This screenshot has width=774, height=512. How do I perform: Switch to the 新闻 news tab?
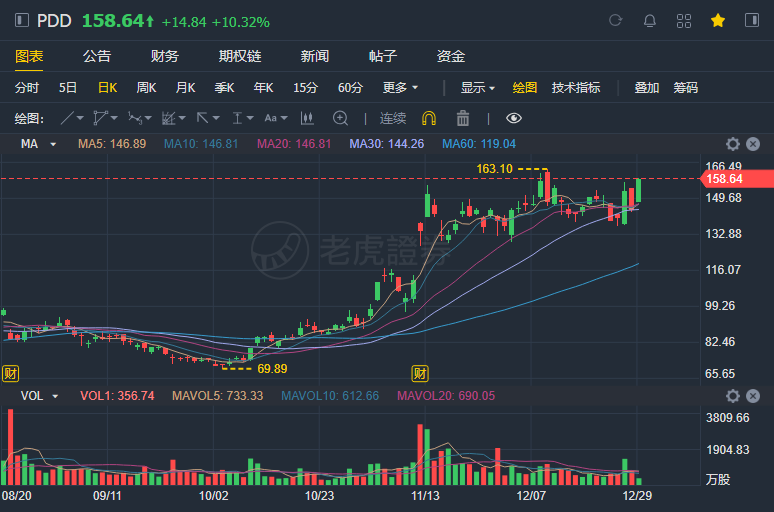(315, 56)
